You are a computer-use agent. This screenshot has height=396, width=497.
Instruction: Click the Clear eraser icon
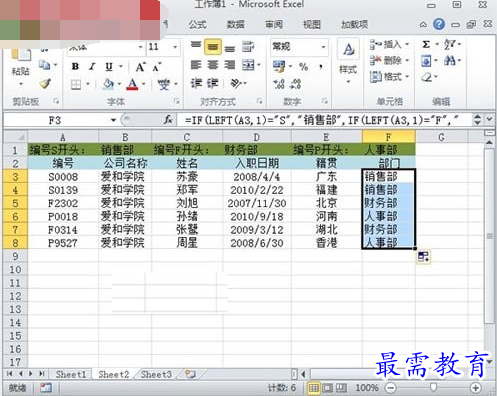426,78
